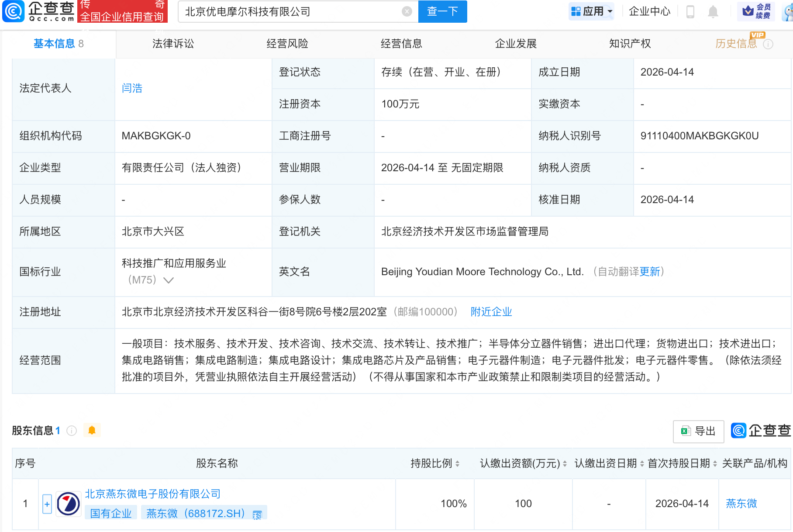The height and width of the screenshot is (532, 793).
Task: Open notifications bell in header
Action: click(x=713, y=12)
